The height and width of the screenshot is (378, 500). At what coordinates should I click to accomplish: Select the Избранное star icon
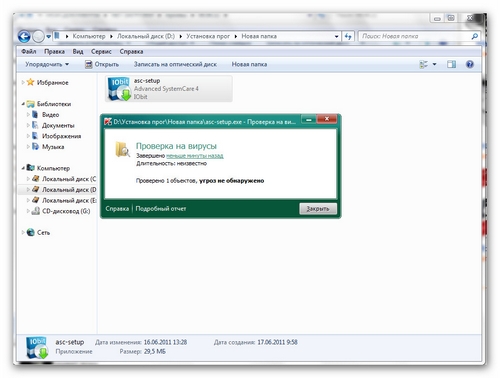(30, 82)
